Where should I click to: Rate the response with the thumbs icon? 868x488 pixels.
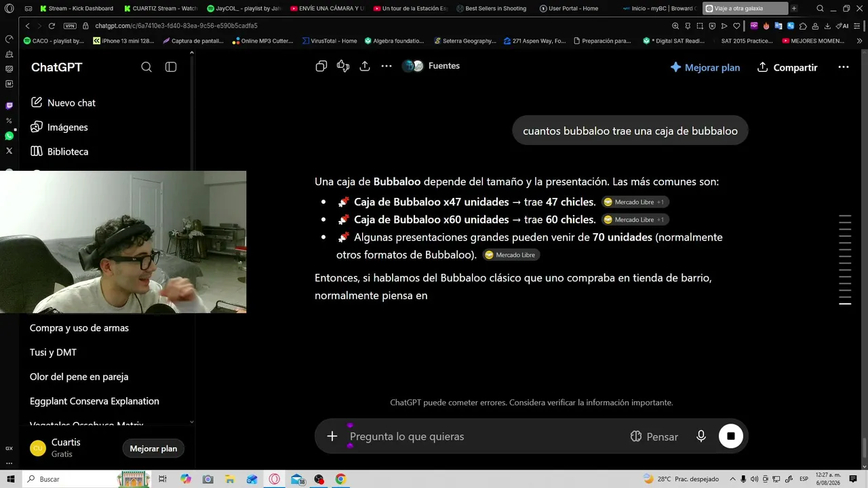point(343,66)
